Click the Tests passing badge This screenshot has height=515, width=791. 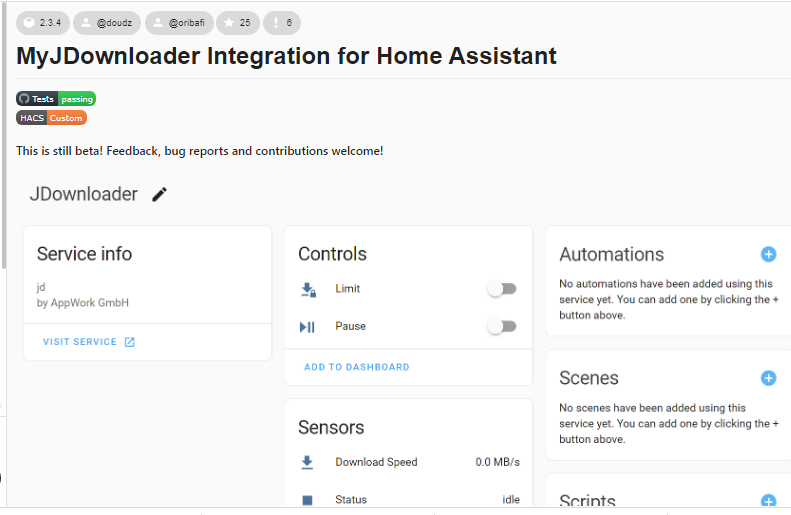pyautogui.click(x=56, y=99)
